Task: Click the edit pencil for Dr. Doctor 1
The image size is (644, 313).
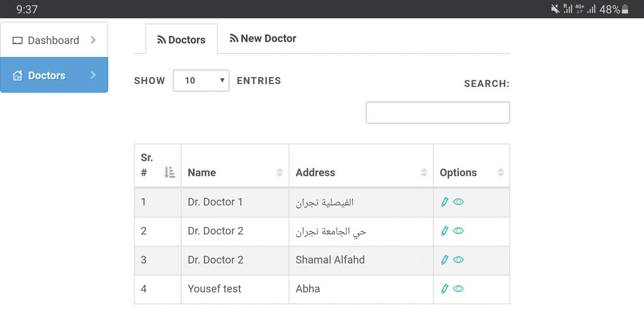Action: (445, 202)
